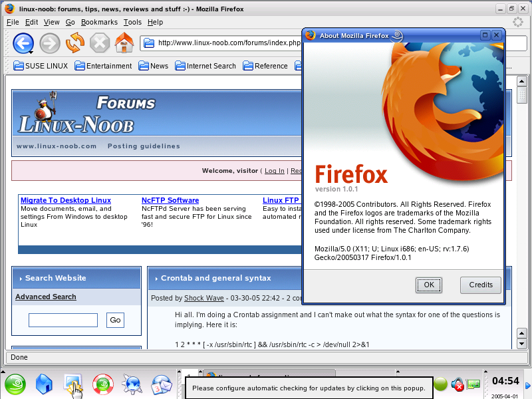Click page scrollbar down arrow at bottom
This screenshot has width=532, height=399.
coord(521,344)
